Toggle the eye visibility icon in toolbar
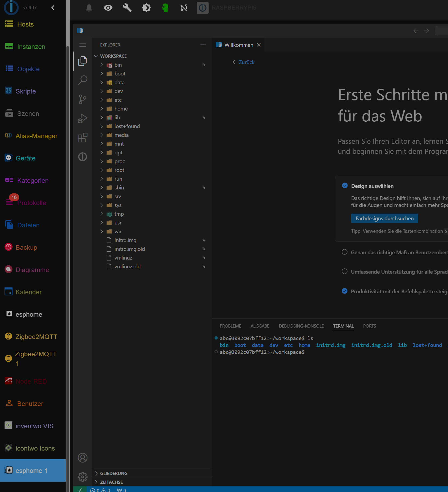 tap(108, 8)
